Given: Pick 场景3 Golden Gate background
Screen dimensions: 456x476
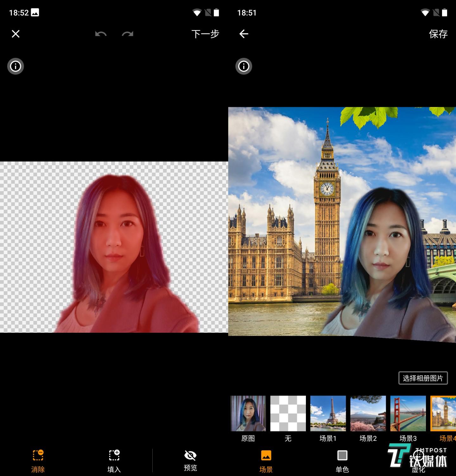Looking at the screenshot, I should pos(408,414).
